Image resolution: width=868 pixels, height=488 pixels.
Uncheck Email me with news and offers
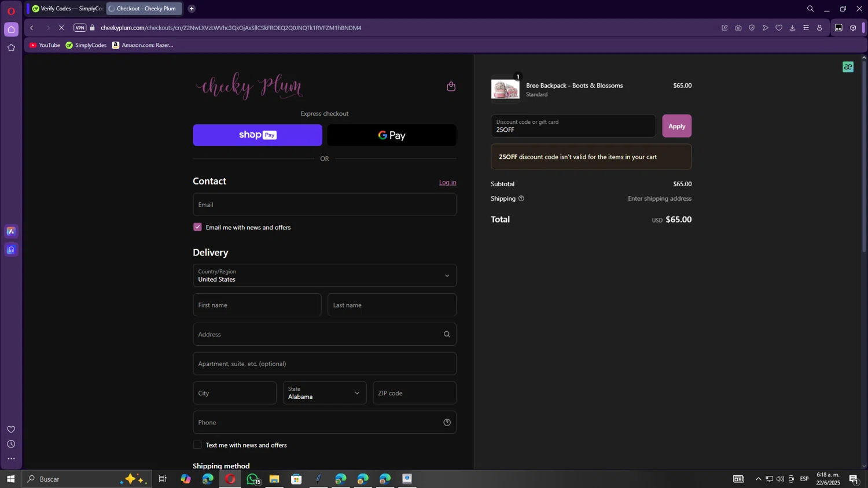point(197,227)
